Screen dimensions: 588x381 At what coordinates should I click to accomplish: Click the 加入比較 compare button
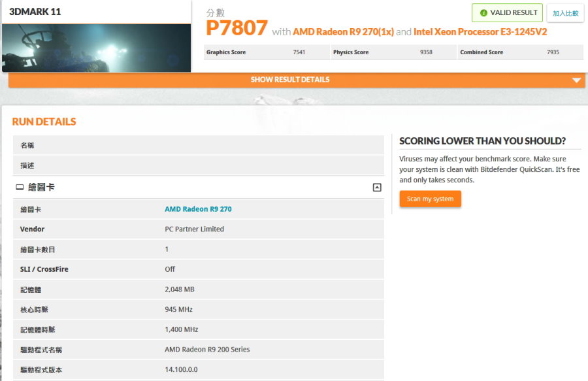tap(566, 14)
